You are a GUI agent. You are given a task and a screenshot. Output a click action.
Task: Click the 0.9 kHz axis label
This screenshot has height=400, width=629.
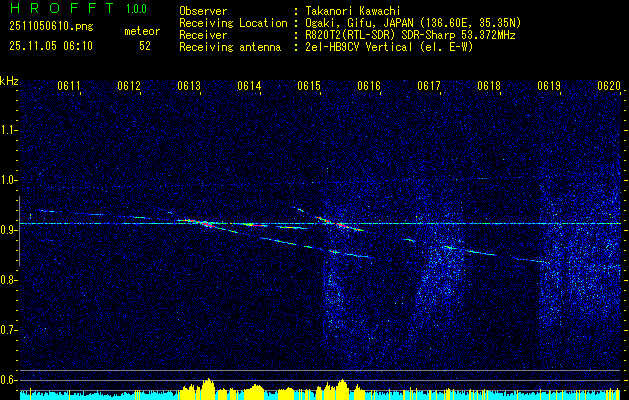pyautogui.click(x=7, y=230)
